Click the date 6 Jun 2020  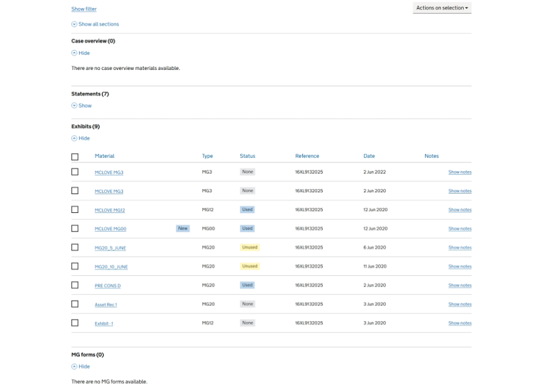coord(374,247)
